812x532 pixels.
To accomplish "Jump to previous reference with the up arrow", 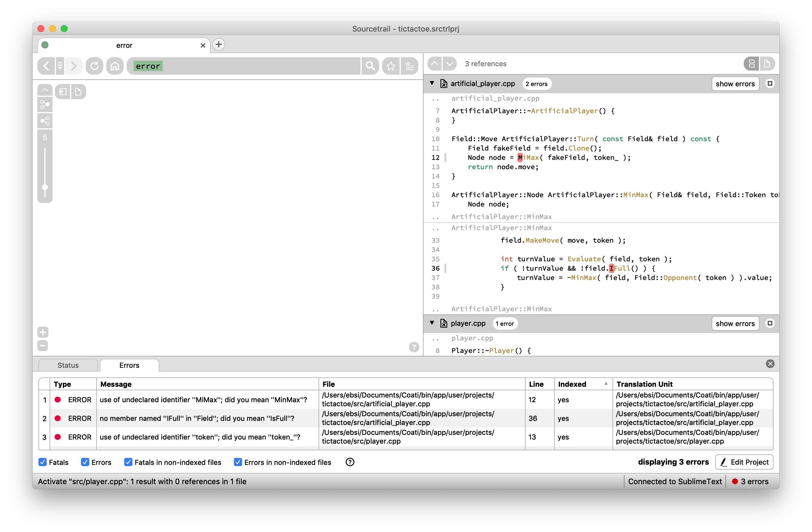I will 435,64.
